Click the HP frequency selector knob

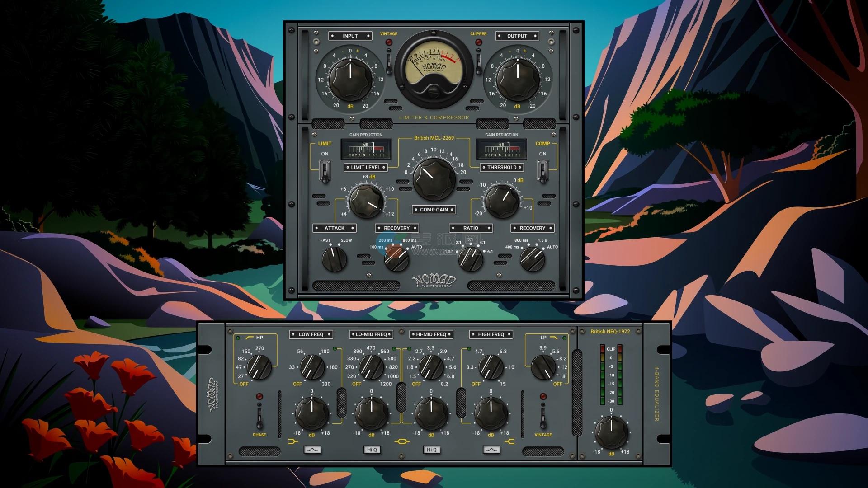tap(259, 367)
